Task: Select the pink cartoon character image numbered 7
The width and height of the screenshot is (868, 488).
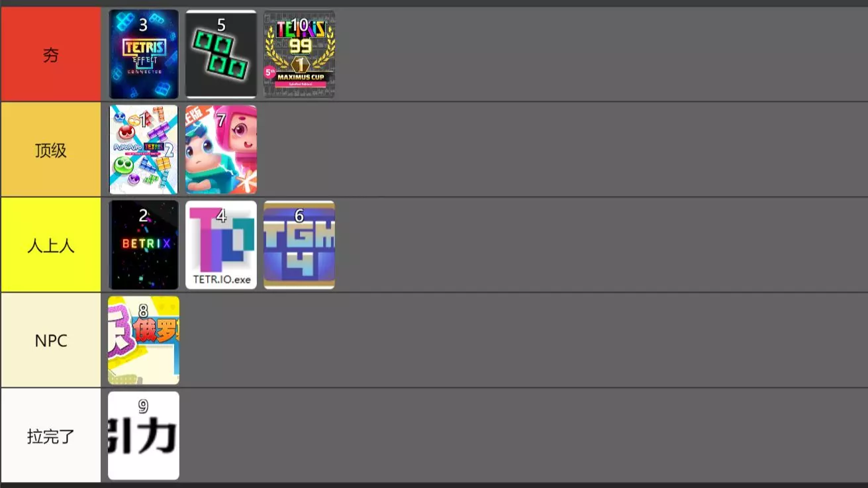Action: 221,150
